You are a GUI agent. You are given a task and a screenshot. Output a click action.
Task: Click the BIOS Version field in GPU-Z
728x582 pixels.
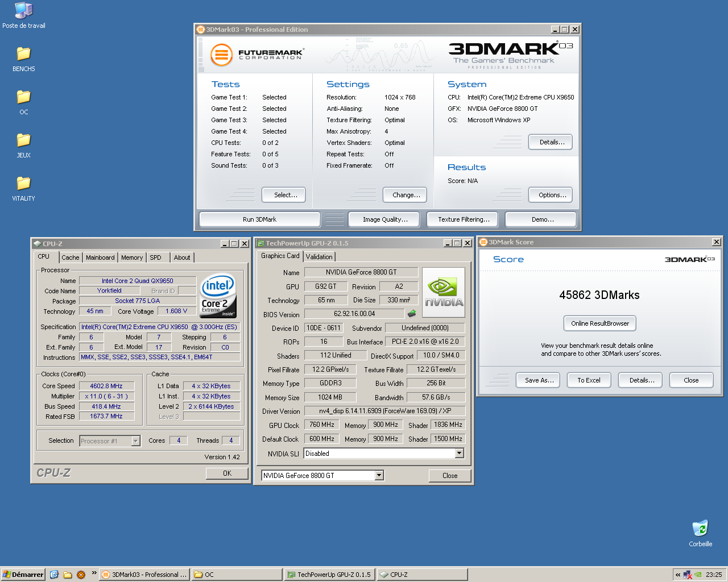pyautogui.click(x=354, y=314)
